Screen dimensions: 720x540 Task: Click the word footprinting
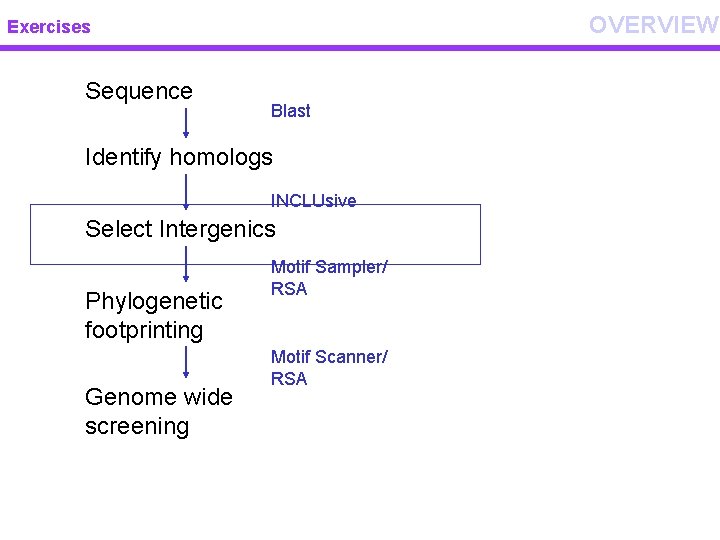click(144, 330)
